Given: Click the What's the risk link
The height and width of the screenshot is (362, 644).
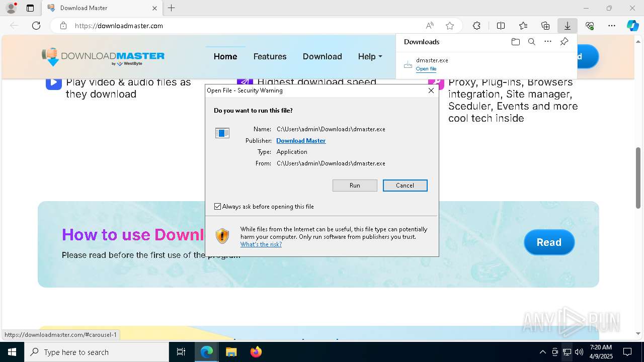Looking at the screenshot, I should point(261,244).
